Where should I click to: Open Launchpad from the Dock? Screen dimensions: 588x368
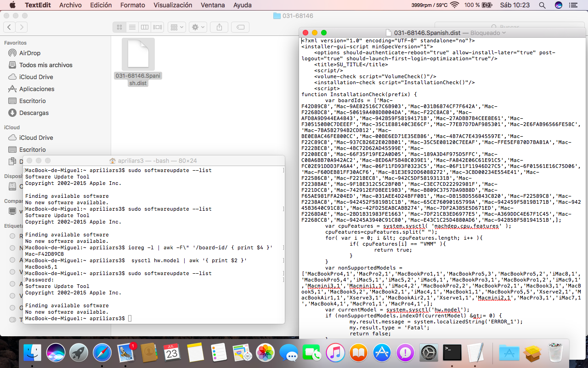(79, 353)
